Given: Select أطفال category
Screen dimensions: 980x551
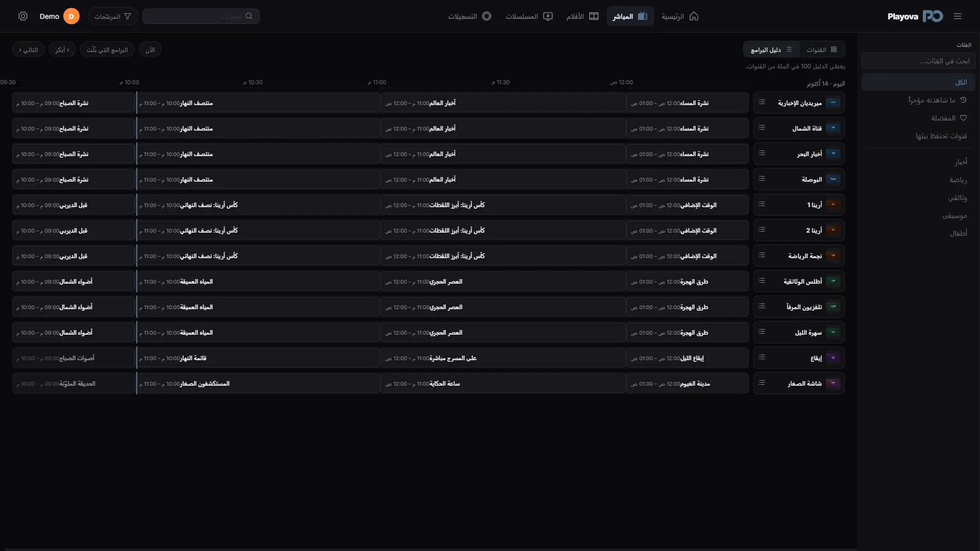Looking at the screenshot, I should point(918,233).
